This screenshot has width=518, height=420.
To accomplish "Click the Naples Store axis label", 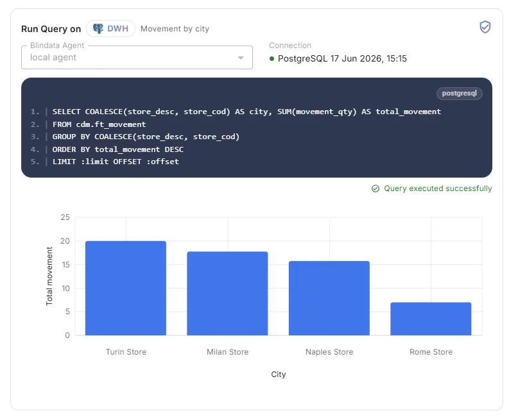I will tap(329, 351).
